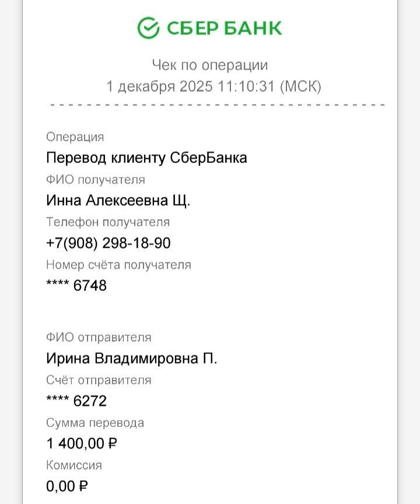Click the "Комиссия" label
The image size is (420, 504).
pyautogui.click(x=74, y=465)
